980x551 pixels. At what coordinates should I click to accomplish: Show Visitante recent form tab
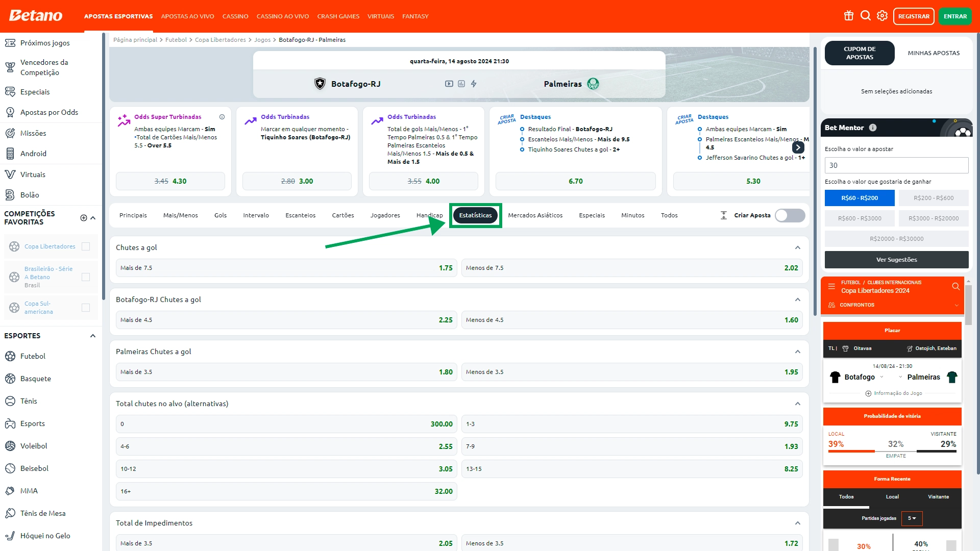[939, 497]
